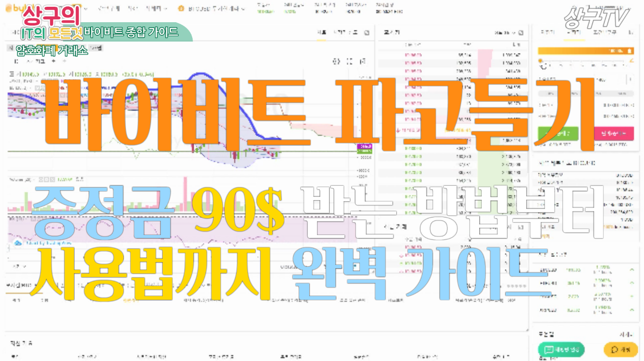Click the pencil edit icon beside leverage slider
Viewport: 644px width, 361px height.
(630, 60)
